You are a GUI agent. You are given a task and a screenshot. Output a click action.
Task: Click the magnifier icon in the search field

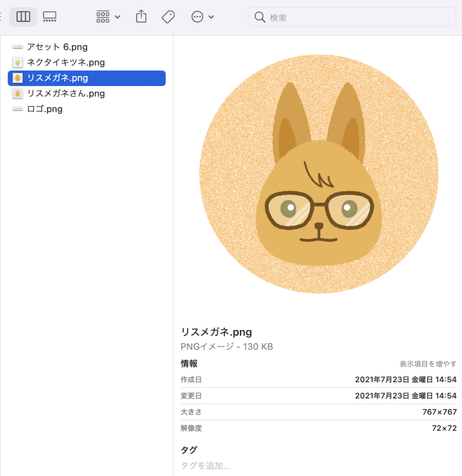coord(260,17)
